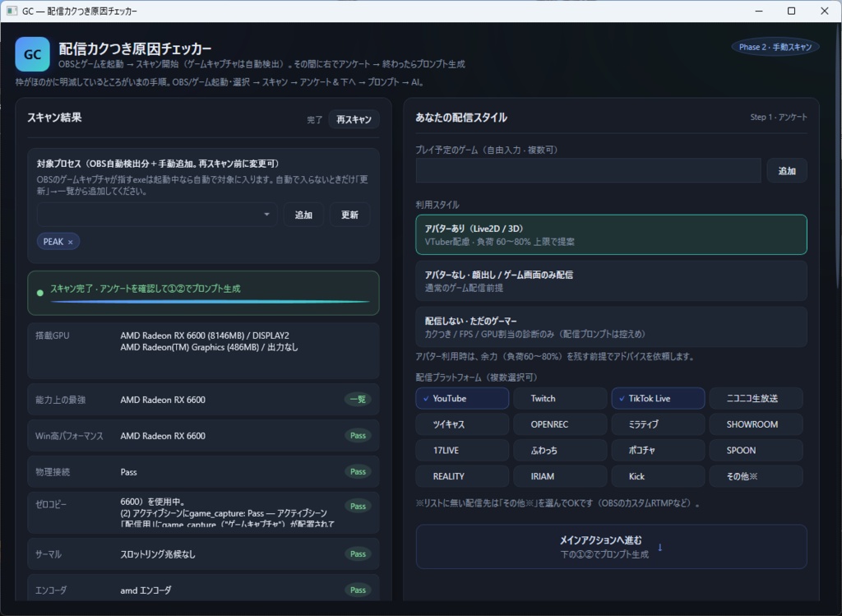
Task: Click 搭載GPU row label
Action: [x=52, y=336]
